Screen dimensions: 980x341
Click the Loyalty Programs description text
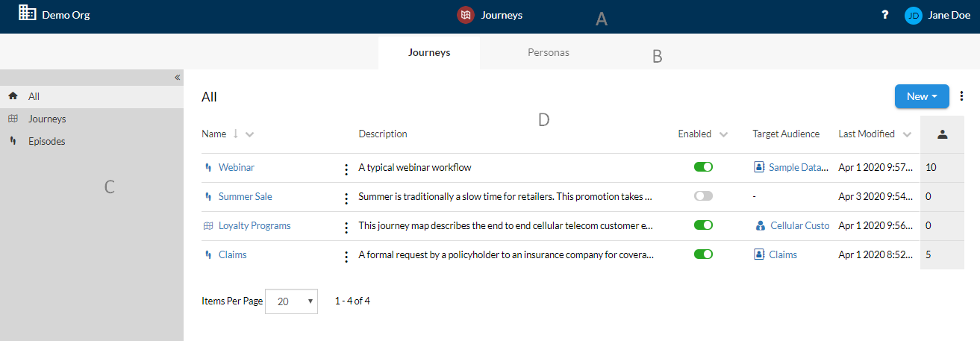click(506, 226)
